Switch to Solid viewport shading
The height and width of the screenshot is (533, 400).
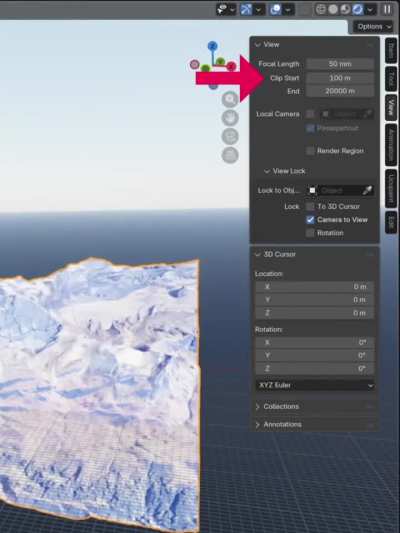point(333,10)
